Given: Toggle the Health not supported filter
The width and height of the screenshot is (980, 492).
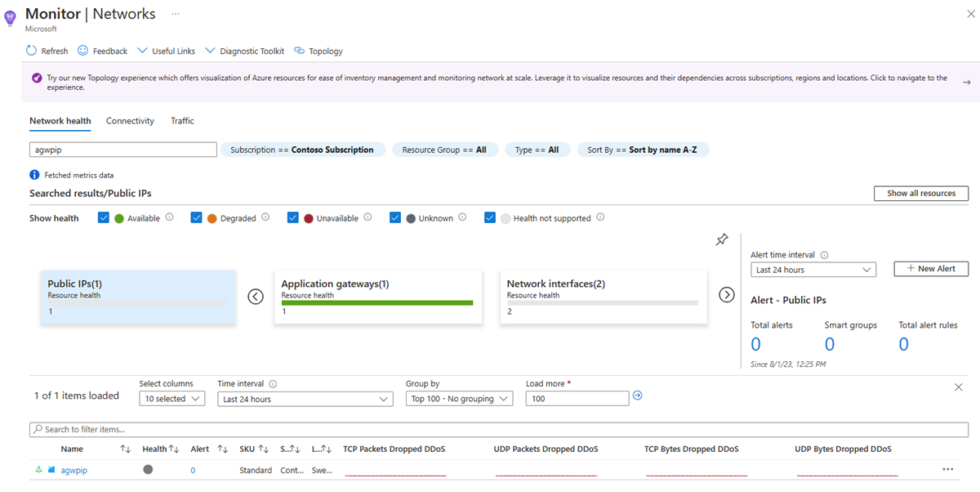Looking at the screenshot, I should [490, 217].
